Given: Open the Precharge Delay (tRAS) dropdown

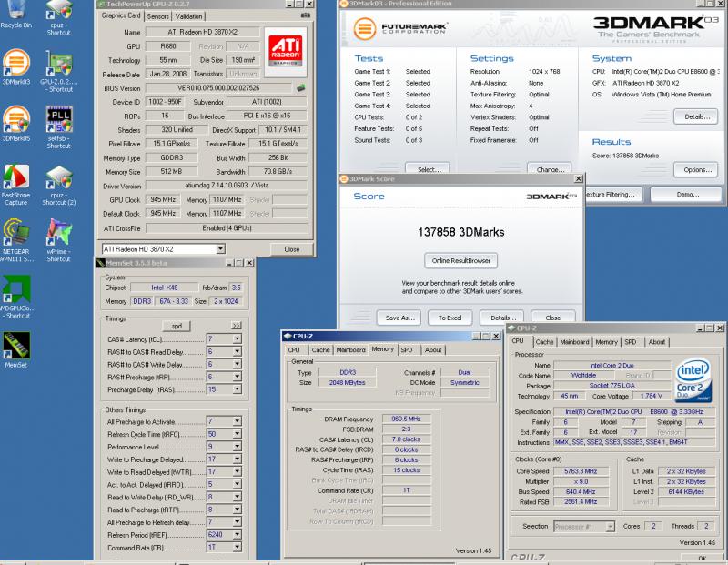Looking at the screenshot, I should pyautogui.click(x=237, y=389).
